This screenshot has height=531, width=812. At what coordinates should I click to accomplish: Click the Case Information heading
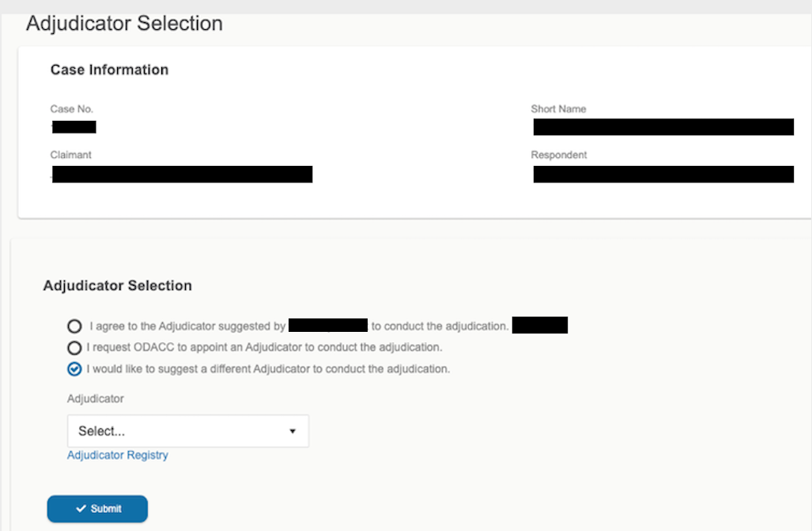click(x=109, y=70)
